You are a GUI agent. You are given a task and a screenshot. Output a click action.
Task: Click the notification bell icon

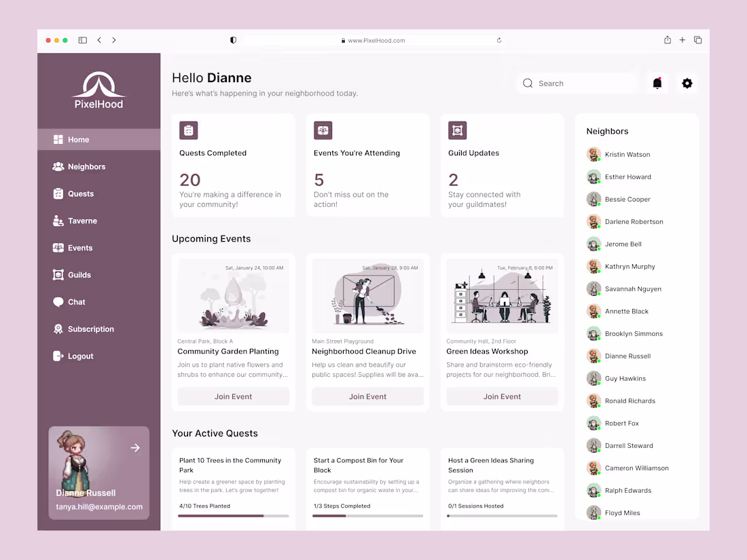point(657,83)
